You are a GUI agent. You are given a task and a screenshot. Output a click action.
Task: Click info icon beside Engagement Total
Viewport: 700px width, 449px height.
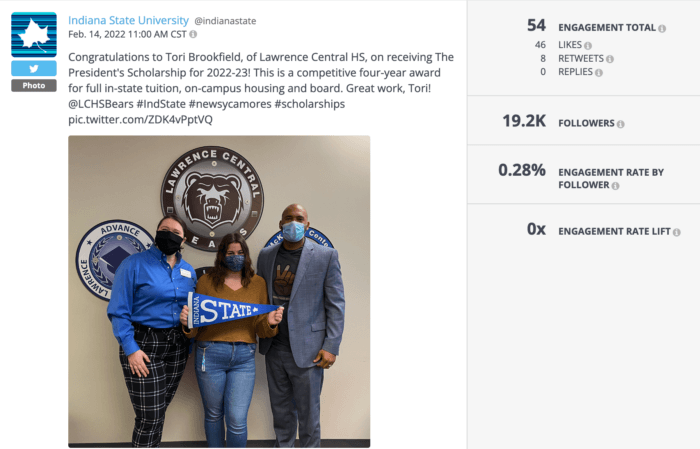[662, 28]
